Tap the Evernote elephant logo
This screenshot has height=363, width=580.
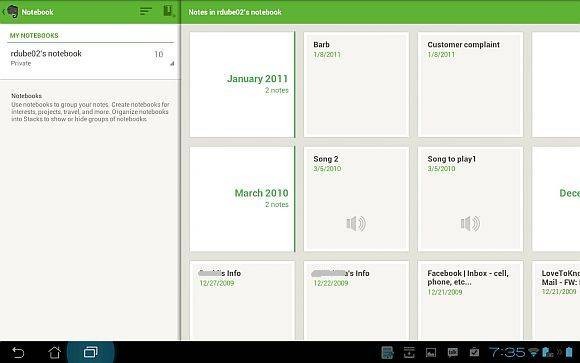[x=13, y=12]
